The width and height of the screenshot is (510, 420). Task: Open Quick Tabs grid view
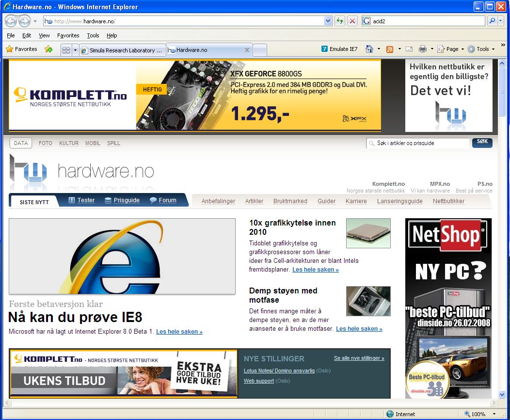pyautogui.click(x=66, y=50)
